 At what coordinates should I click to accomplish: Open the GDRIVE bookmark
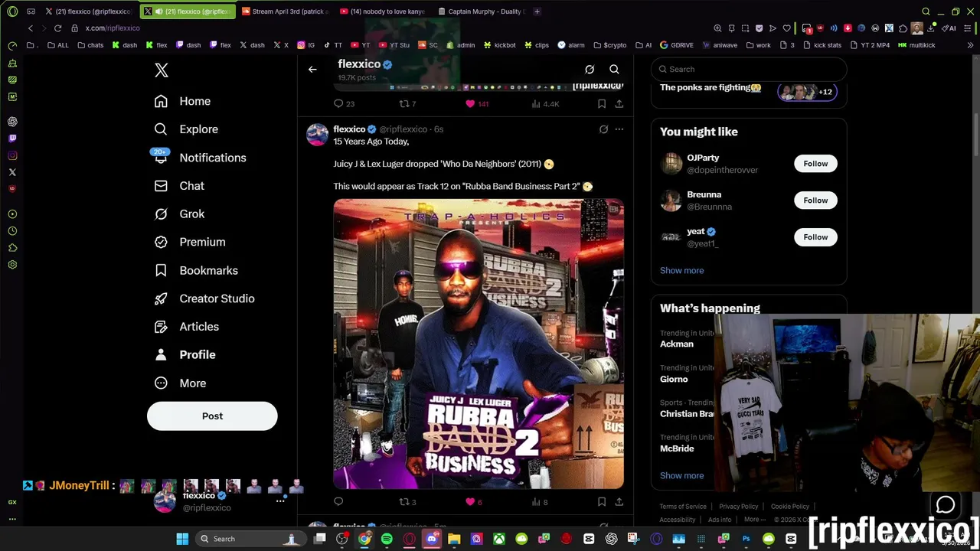676,45
